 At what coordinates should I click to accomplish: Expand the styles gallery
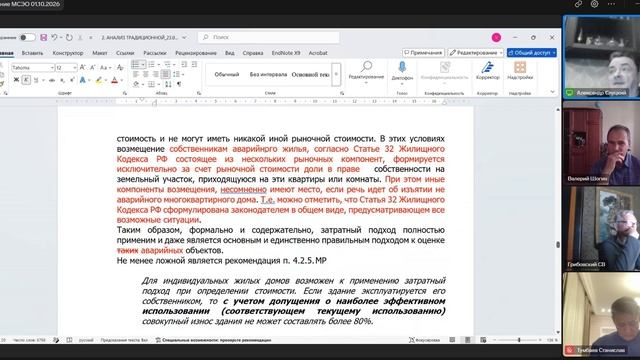(x=336, y=74)
